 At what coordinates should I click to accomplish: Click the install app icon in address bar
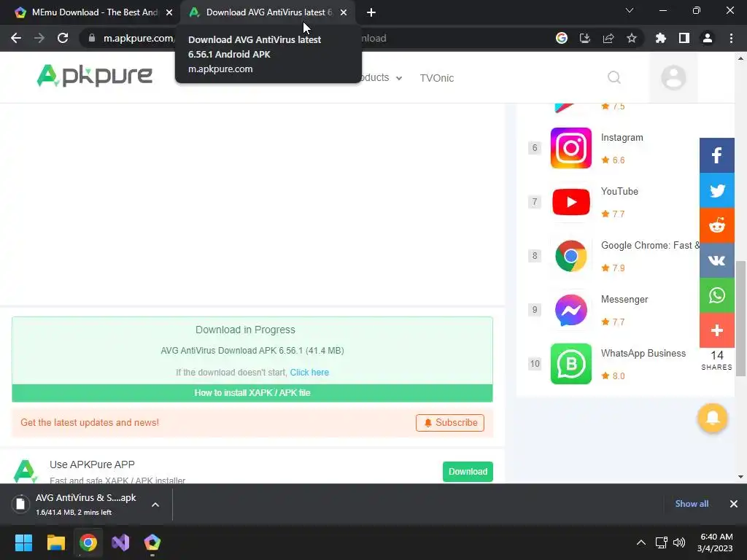(x=585, y=38)
